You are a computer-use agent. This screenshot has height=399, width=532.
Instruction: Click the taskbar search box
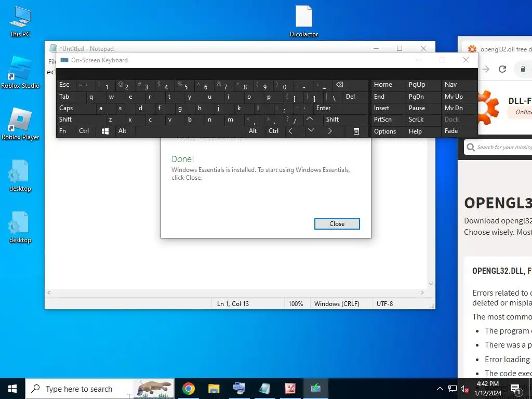coord(100,389)
